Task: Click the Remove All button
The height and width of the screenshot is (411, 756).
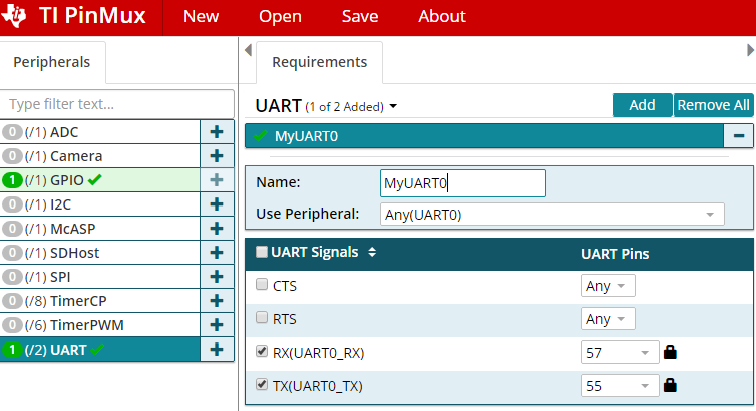Action: (x=713, y=105)
